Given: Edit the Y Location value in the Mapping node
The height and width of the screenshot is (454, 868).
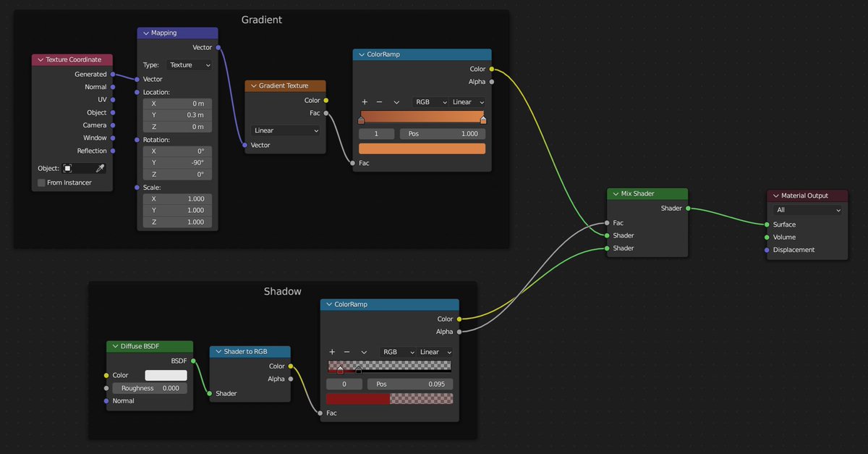Looking at the screenshot, I should 176,114.
